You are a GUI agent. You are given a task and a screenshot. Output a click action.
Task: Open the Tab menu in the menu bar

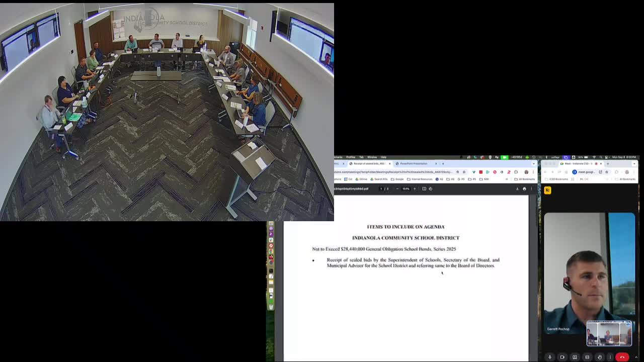361,157
